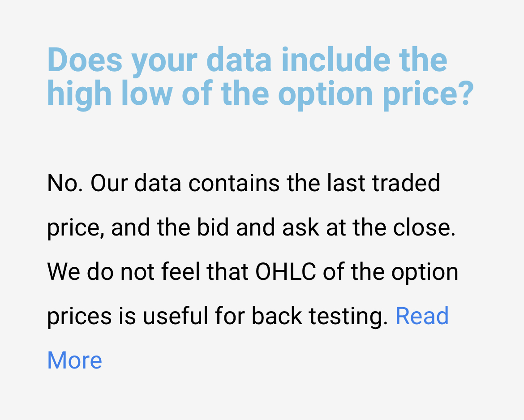Click the word "Read" after "back testing."
Image resolution: width=524 pixels, height=420 pixels.
click(422, 316)
